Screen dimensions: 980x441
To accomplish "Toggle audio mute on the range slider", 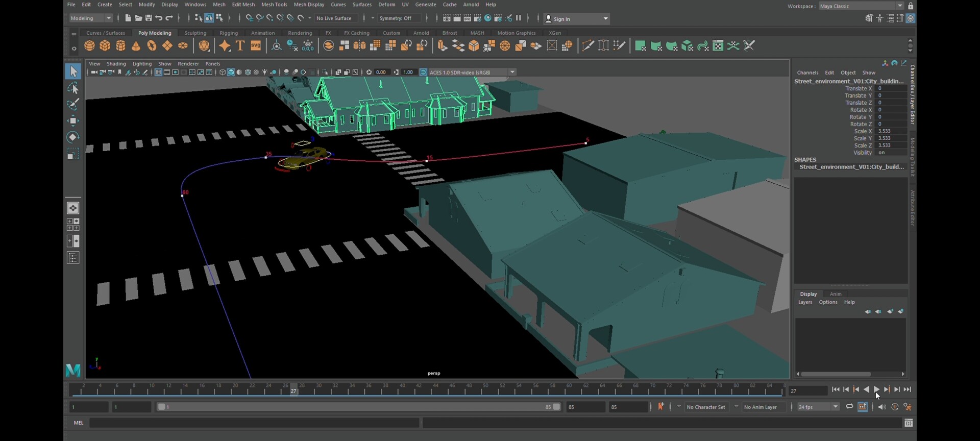I will pyautogui.click(x=882, y=407).
